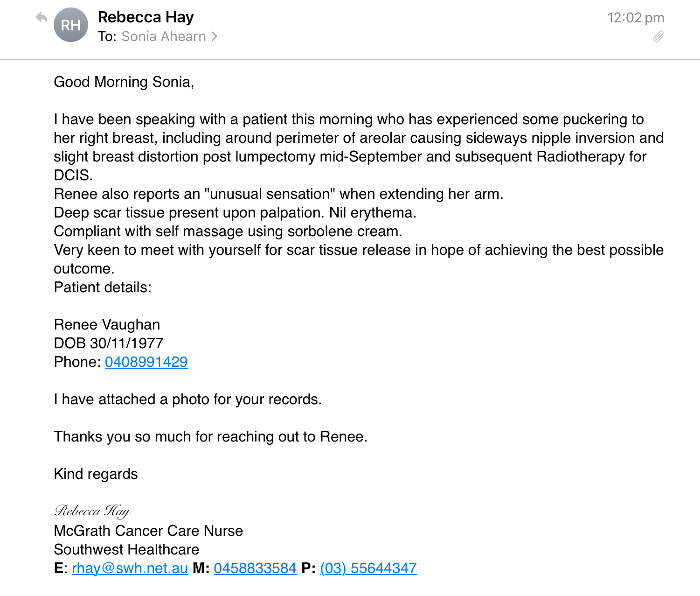This screenshot has width=700, height=596.
Task: Click the patient name Renee Vaughan
Action: click(x=107, y=324)
